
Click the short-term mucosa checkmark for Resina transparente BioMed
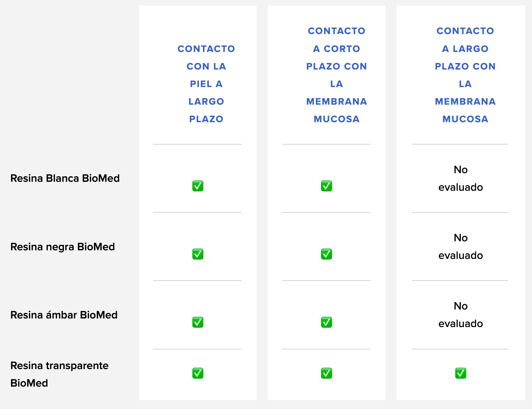point(327,373)
